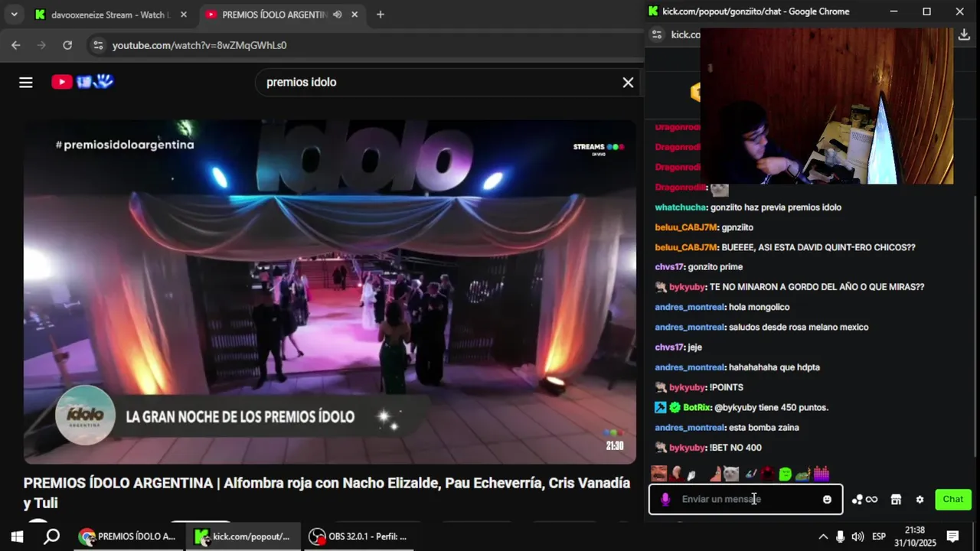Image resolution: width=980 pixels, height=551 pixels.
Task: Open system volume tray icon
Action: coord(858,536)
